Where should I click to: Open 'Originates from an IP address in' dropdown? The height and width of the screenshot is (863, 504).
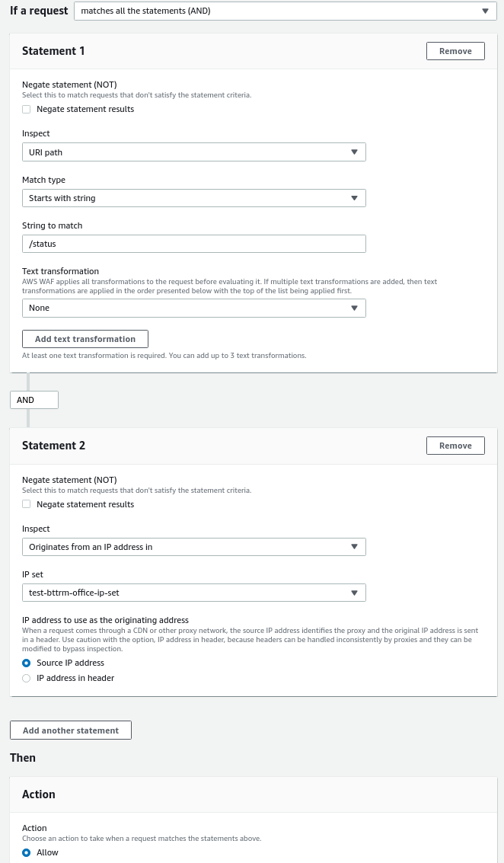point(193,547)
